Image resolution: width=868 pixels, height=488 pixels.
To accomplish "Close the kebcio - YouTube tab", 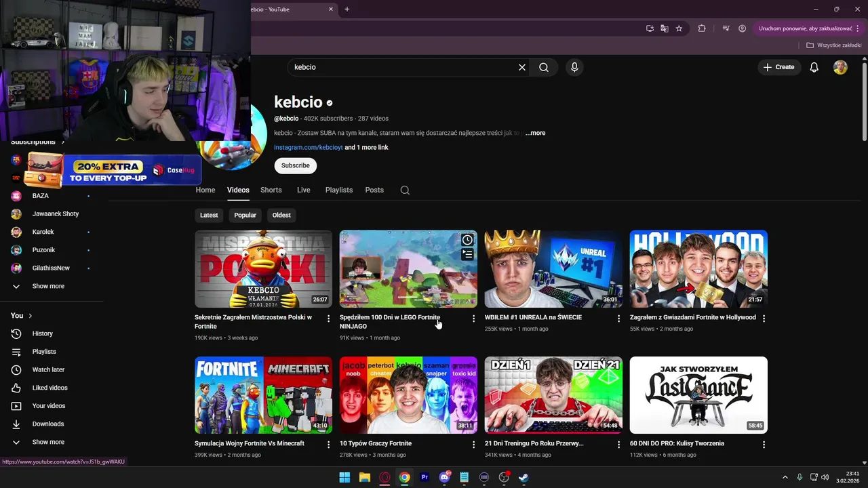I will (331, 9).
